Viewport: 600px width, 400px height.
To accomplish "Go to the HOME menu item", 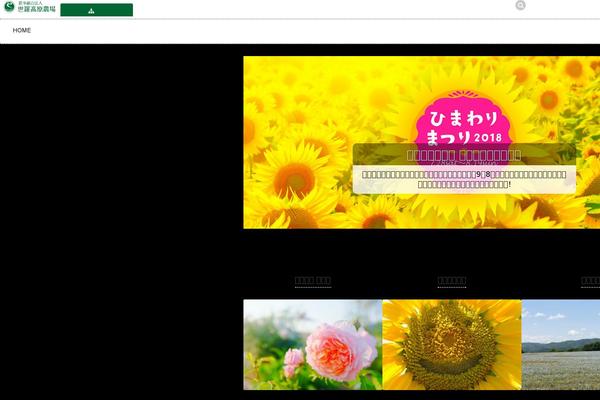I will [x=22, y=31].
